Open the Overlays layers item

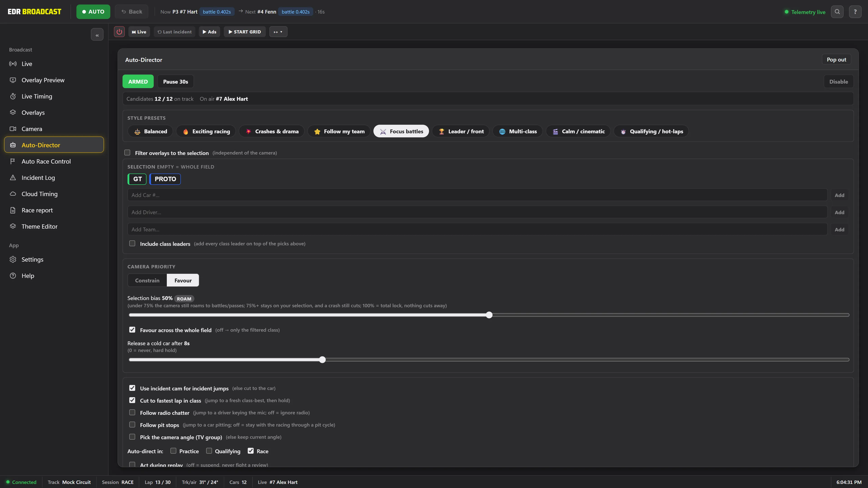pos(54,113)
